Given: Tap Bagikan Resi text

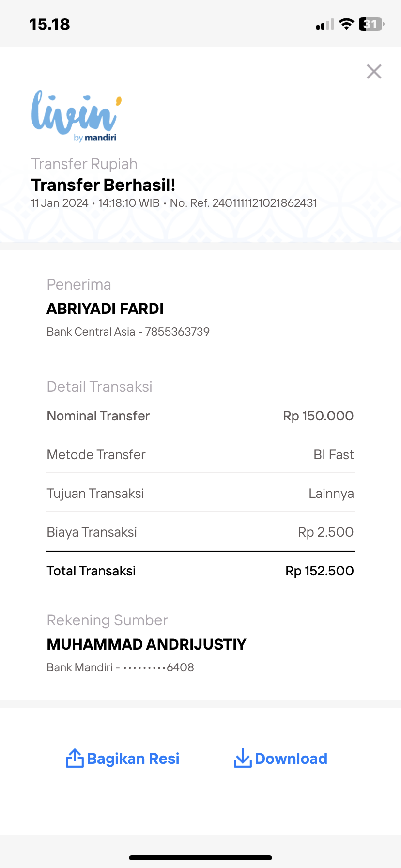Looking at the screenshot, I should [133, 759].
